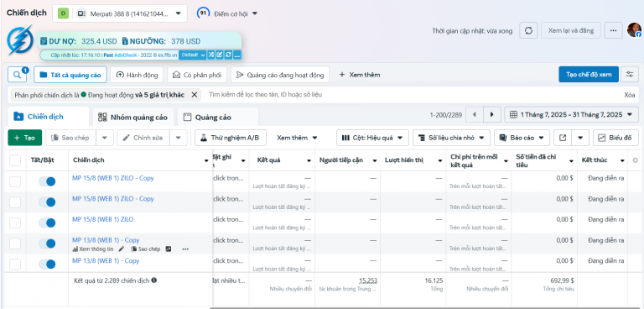Open the Merpati 388 8 account selector
The height and width of the screenshot is (309, 644).
click(120, 13)
